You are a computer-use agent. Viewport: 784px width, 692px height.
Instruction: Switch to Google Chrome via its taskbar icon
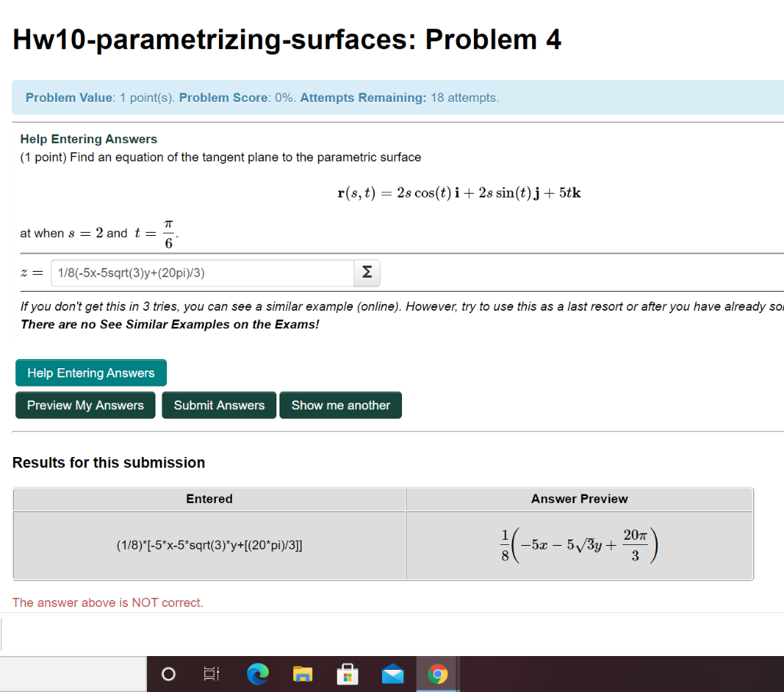(x=437, y=674)
